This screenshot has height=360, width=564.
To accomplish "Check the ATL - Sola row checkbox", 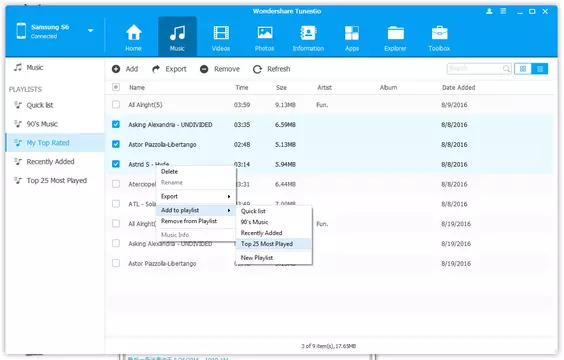I will tap(116, 204).
